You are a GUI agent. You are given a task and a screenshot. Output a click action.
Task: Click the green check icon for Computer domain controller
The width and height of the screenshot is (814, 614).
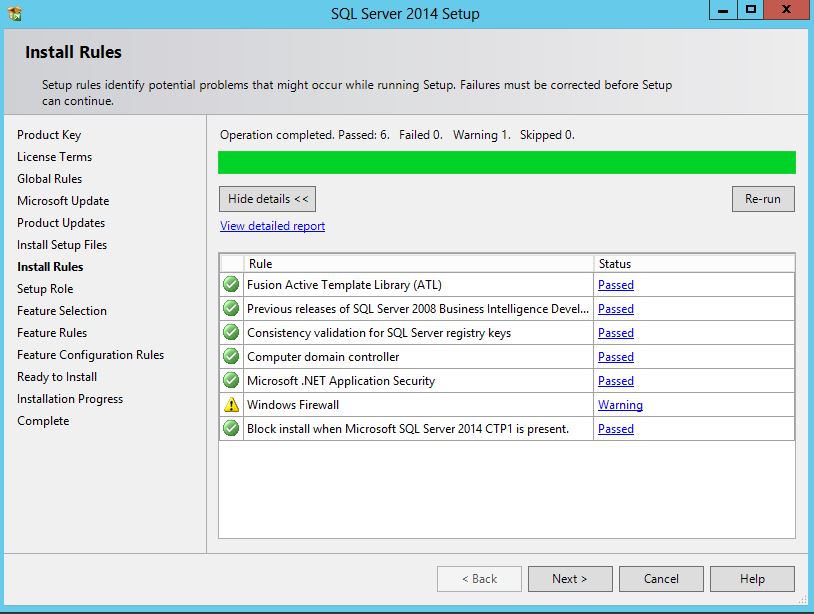(x=231, y=357)
